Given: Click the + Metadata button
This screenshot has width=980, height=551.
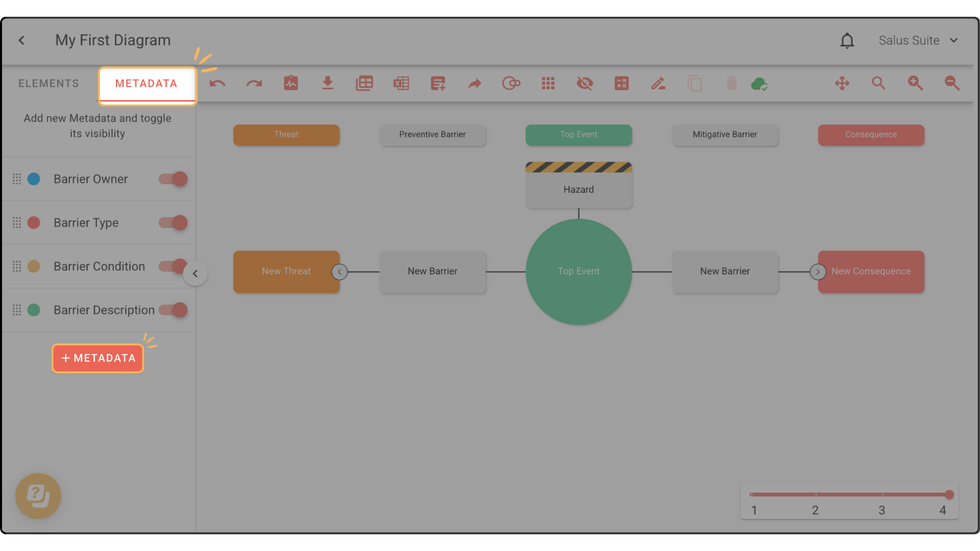Looking at the screenshot, I should tap(98, 358).
